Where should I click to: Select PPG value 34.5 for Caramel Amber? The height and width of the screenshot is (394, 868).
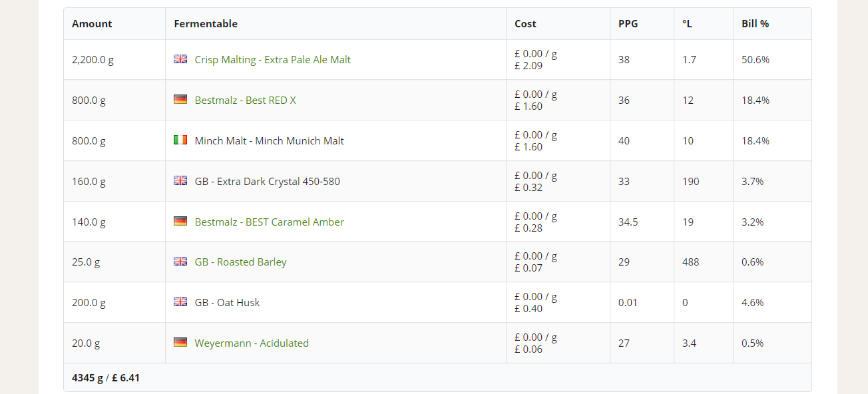(x=628, y=222)
